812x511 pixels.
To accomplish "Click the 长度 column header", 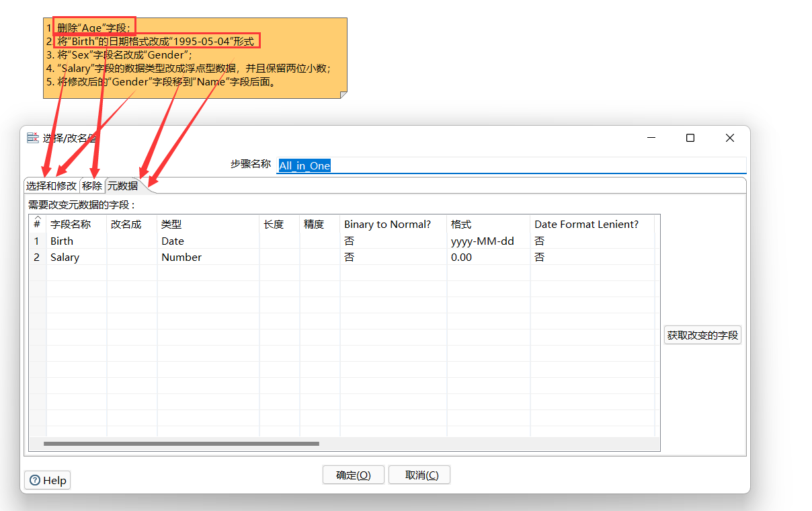I will click(x=280, y=225).
